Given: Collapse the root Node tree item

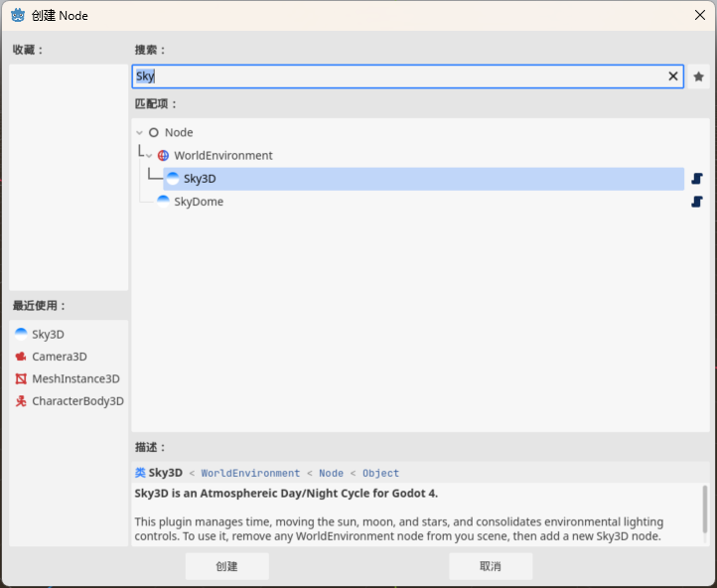Looking at the screenshot, I should pyautogui.click(x=139, y=133).
